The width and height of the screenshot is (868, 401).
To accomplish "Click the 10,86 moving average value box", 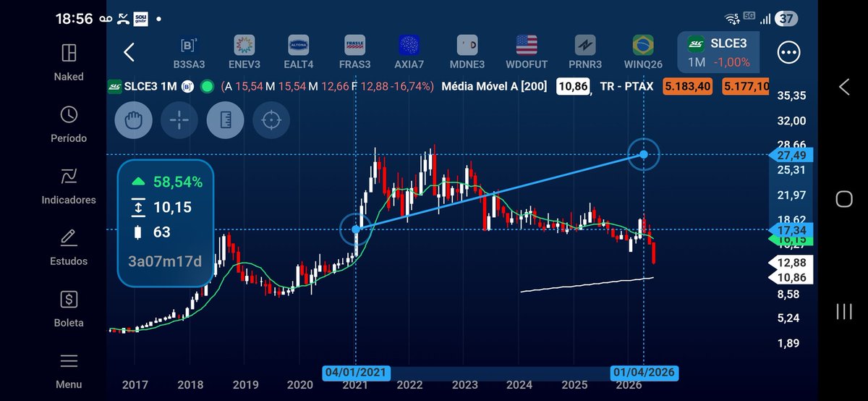I will (572, 87).
